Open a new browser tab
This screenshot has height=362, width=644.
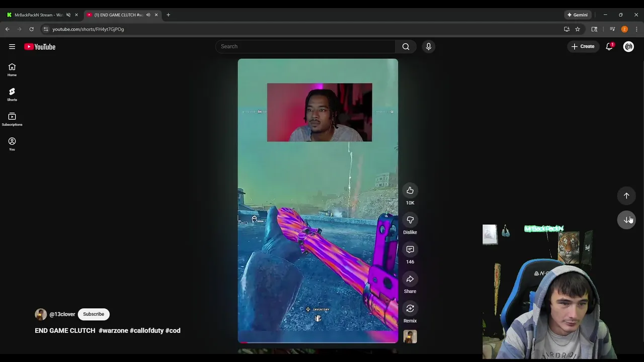(168, 15)
